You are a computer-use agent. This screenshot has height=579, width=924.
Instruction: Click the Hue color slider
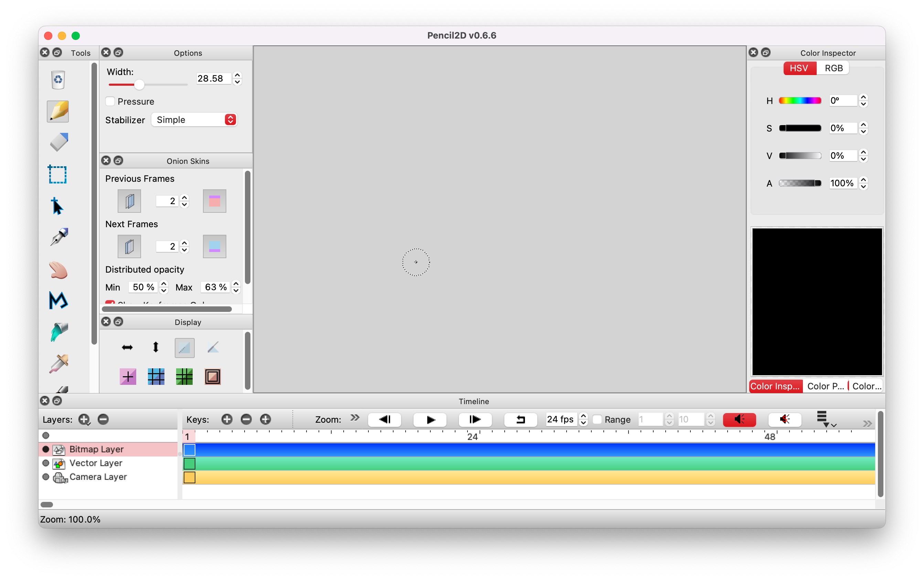800,101
